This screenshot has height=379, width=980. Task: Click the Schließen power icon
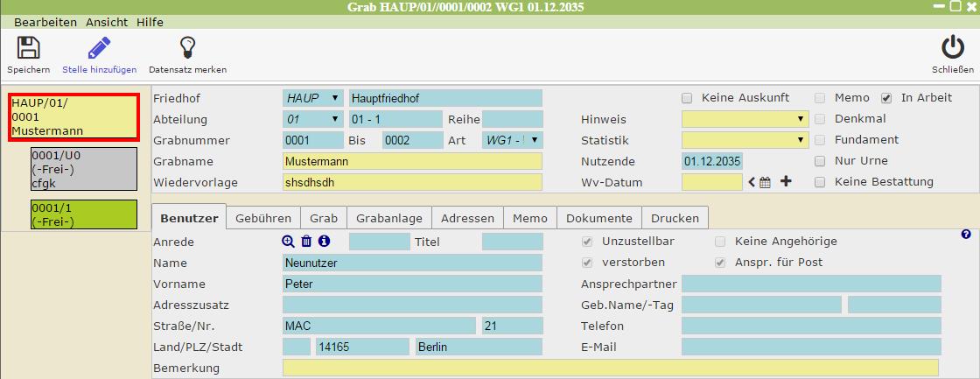tap(952, 49)
